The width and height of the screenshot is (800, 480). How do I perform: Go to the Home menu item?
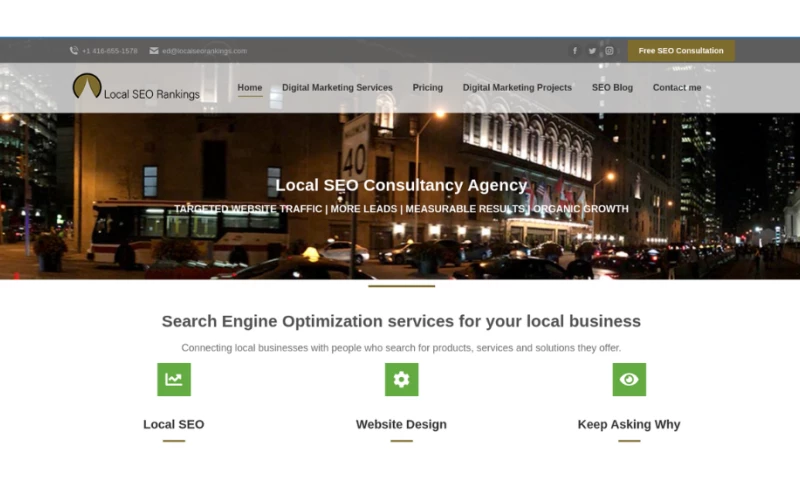point(250,88)
